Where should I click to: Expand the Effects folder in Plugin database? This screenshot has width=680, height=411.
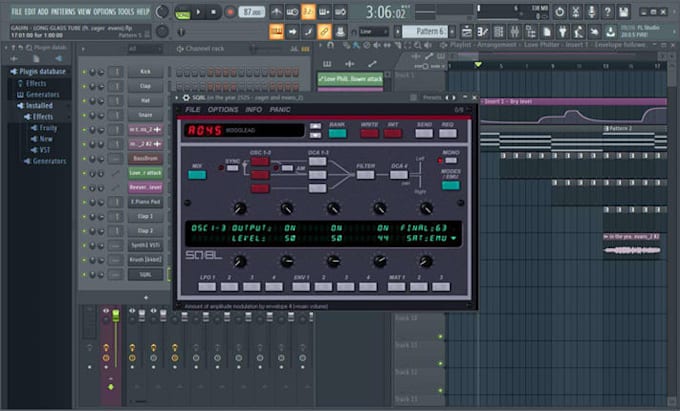(36, 83)
